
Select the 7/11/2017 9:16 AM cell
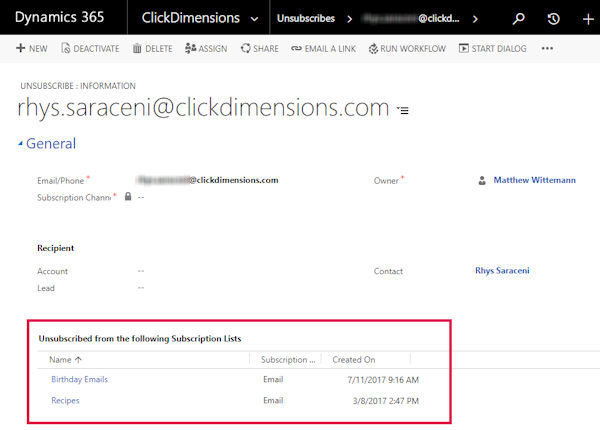point(383,380)
